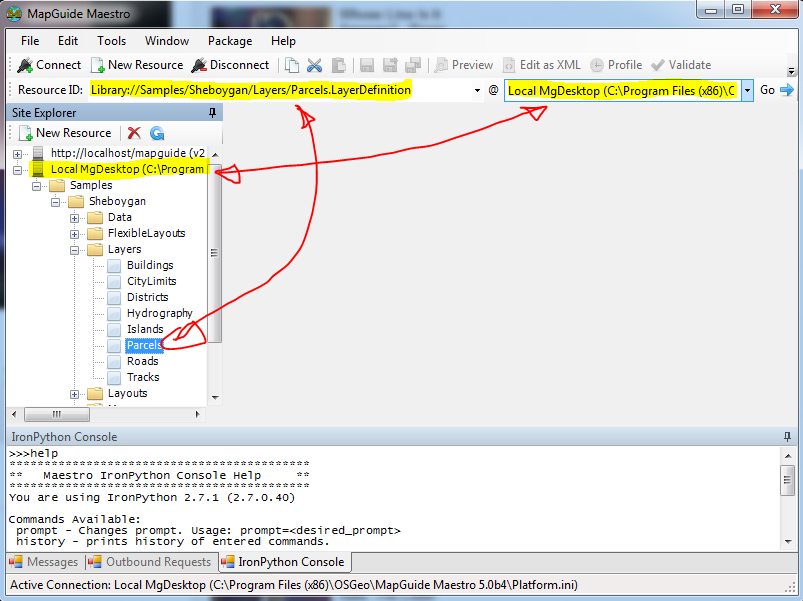Click the Go arrow button
The height and width of the screenshot is (601, 803).
coord(777,90)
